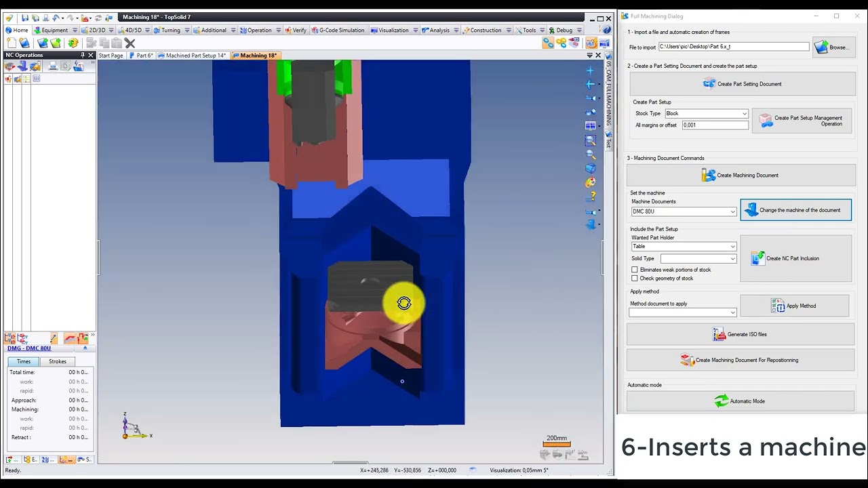
Task: Expand the Operation ribbon tab arrow
Action: pos(278,30)
